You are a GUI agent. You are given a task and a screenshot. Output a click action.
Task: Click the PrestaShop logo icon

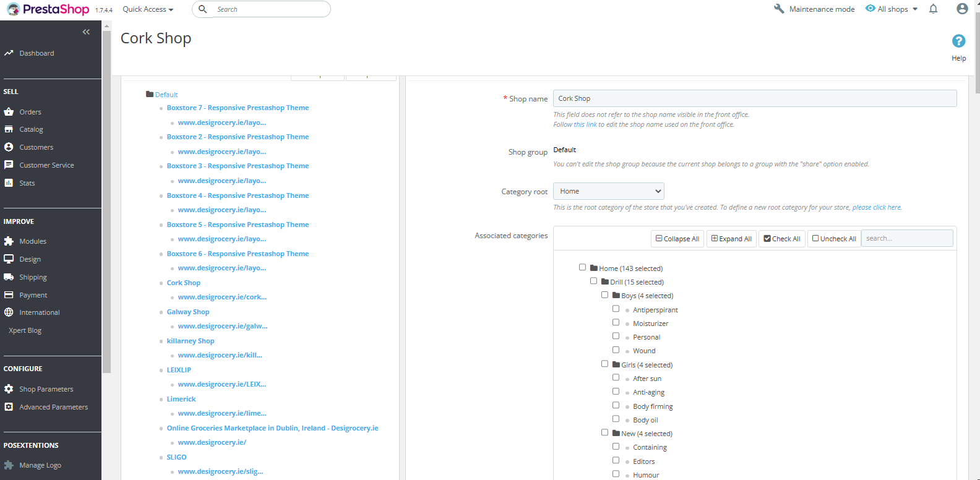click(x=13, y=9)
